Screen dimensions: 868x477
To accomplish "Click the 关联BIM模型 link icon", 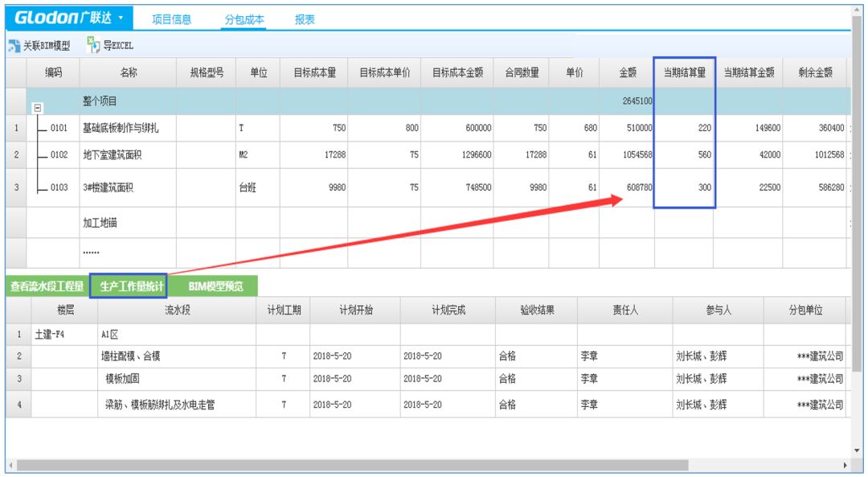I will coord(14,46).
